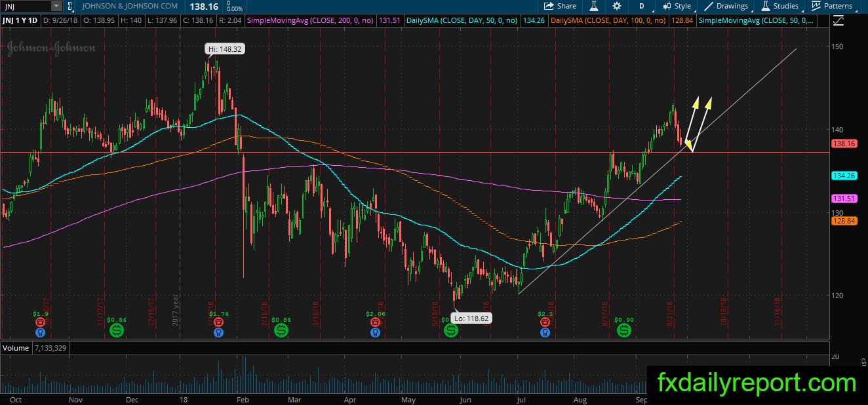The width and height of the screenshot is (868, 405).
Task: Open the flask-shaped icon in the top toolbar
Action: pyautogui.click(x=594, y=6)
